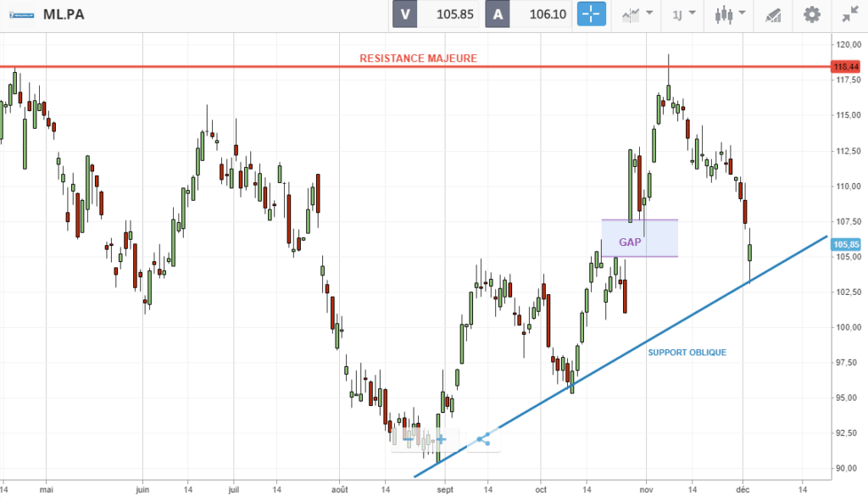Click the current price label 105,85
The height and width of the screenshot is (501, 868).
point(846,244)
